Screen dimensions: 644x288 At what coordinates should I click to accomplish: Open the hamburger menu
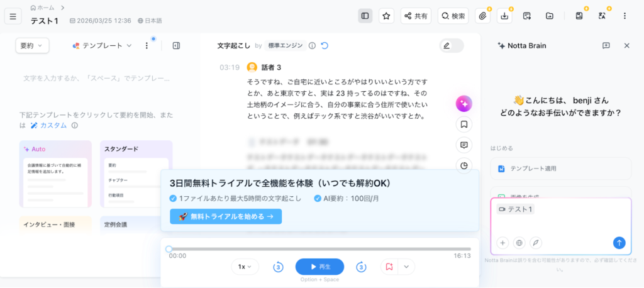(13, 16)
